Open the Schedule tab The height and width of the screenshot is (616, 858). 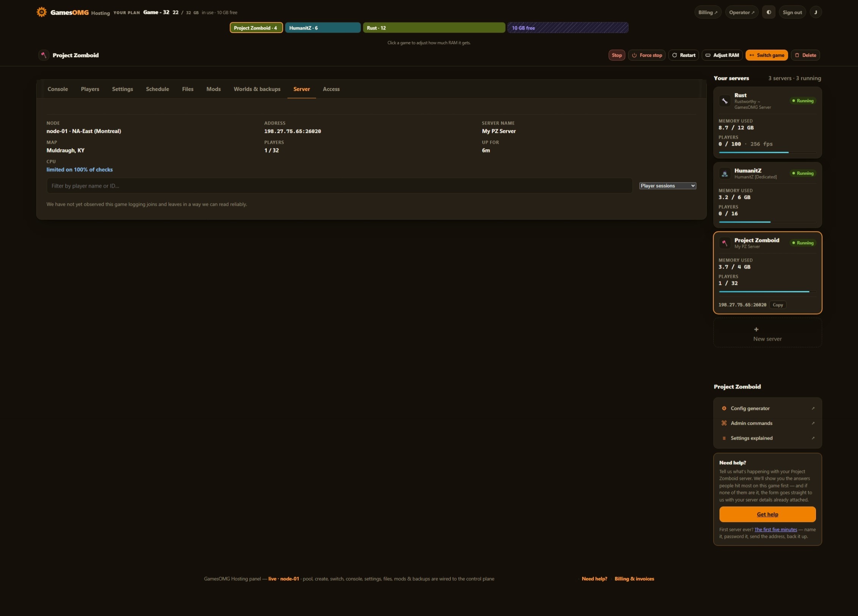(x=157, y=89)
